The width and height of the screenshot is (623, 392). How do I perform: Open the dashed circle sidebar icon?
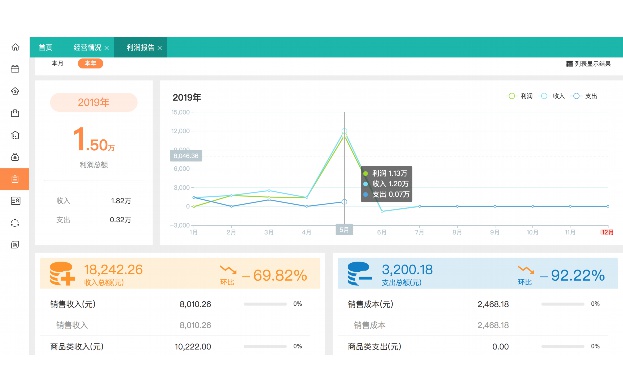pos(15,223)
